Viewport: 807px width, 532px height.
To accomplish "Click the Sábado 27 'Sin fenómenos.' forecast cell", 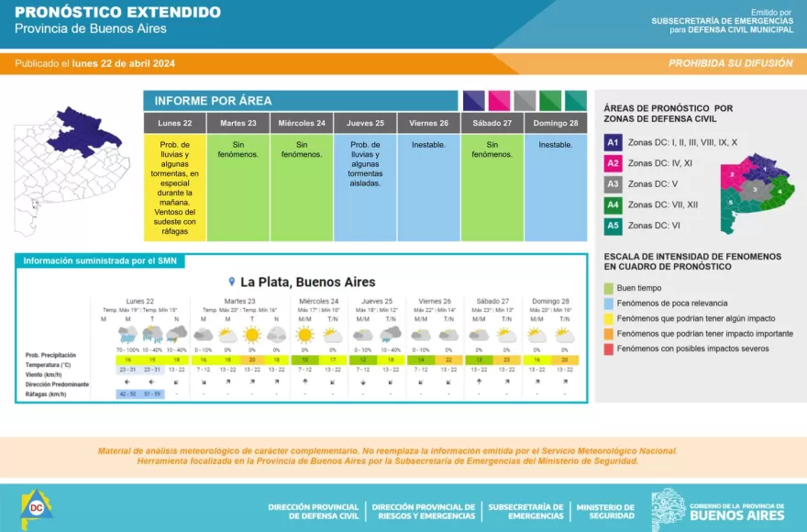I will 492,188.
